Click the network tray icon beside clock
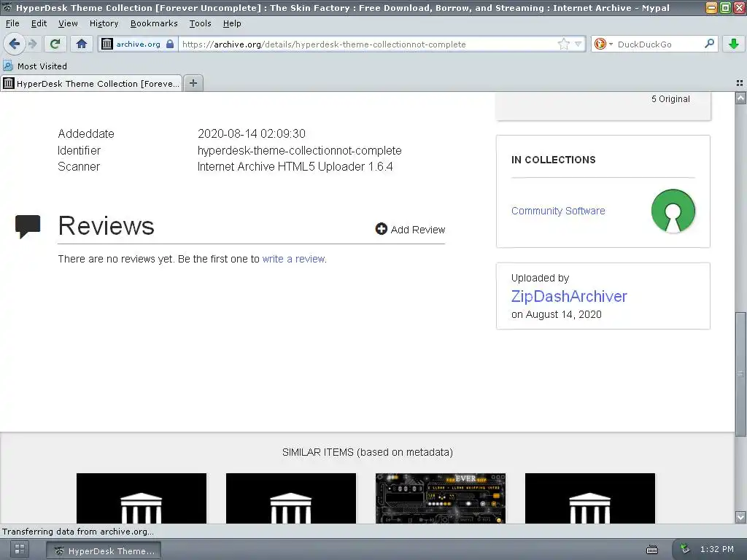Screen dimensions: 747x560 tap(684, 549)
